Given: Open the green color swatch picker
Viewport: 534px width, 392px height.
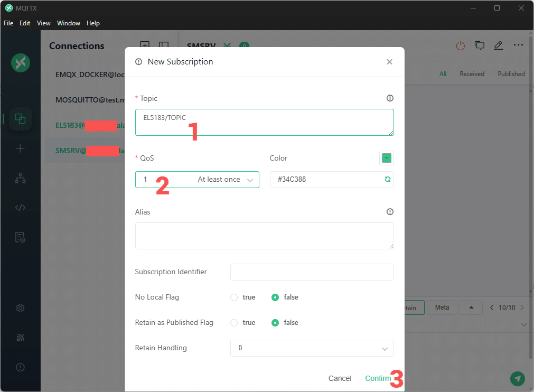Looking at the screenshot, I should point(386,158).
